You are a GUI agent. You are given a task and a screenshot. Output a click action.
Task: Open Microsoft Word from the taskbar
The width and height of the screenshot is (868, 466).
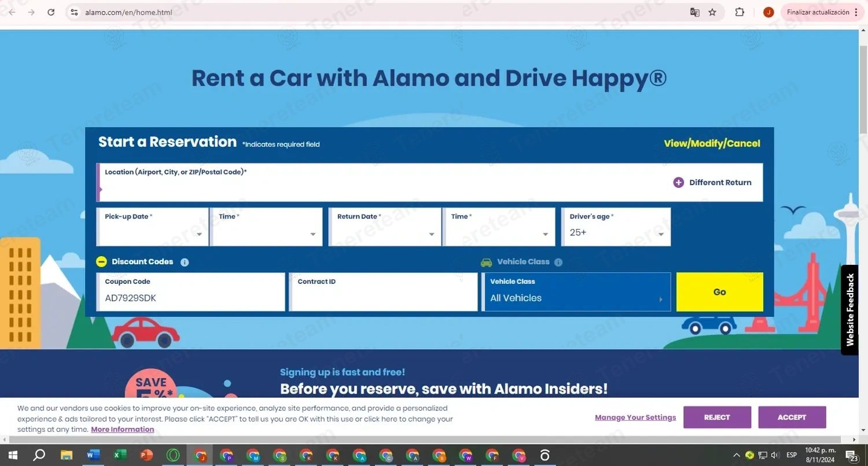tap(93, 455)
